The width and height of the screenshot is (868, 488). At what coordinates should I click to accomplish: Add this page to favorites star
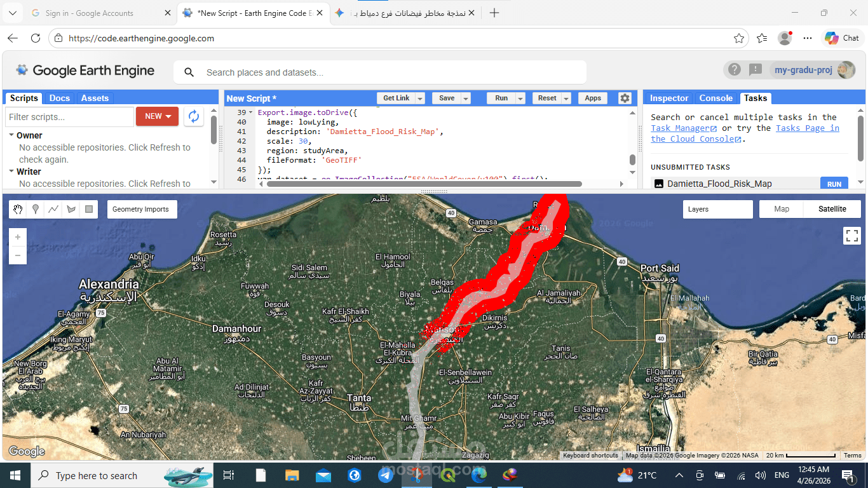click(x=738, y=38)
